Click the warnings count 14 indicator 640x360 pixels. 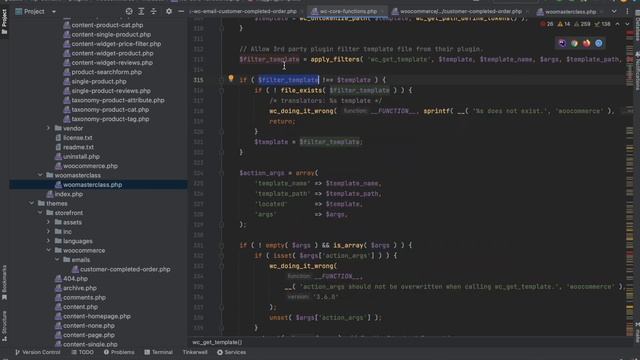pos(564,24)
